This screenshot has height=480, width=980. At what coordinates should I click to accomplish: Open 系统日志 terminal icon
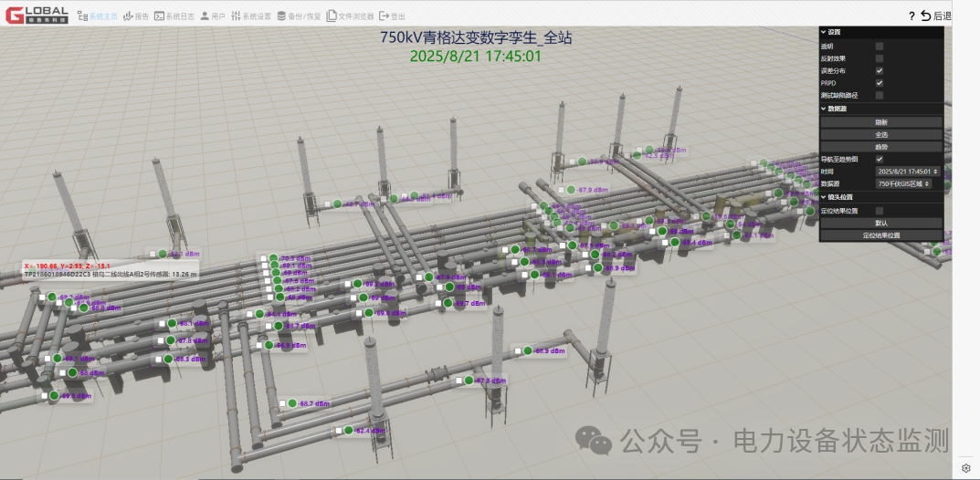click(x=159, y=16)
